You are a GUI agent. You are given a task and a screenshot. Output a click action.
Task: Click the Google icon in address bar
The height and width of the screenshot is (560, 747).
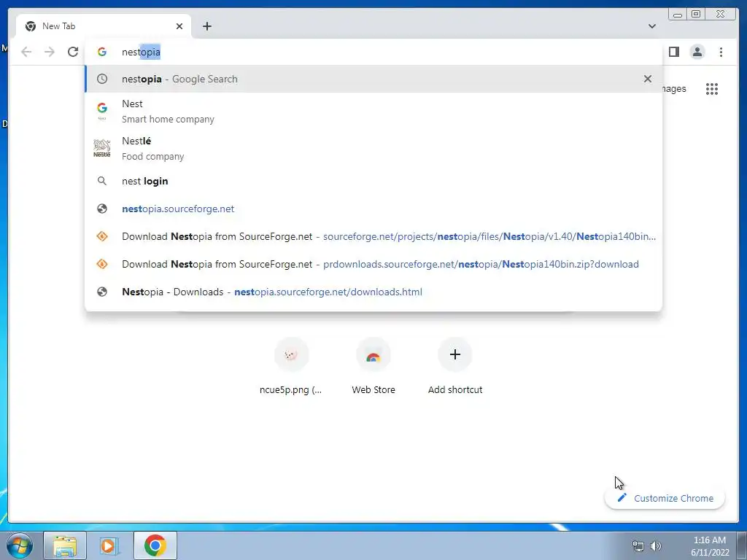point(102,52)
